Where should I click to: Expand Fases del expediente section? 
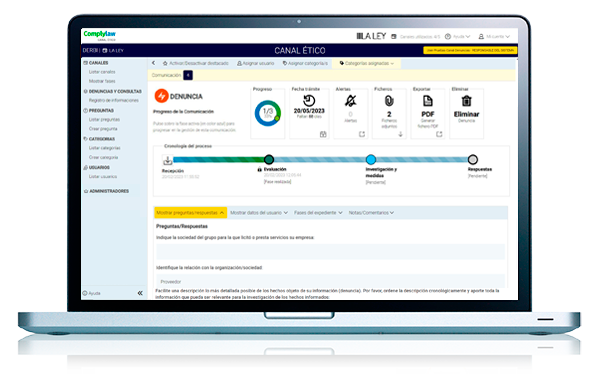[x=318, y=212]
